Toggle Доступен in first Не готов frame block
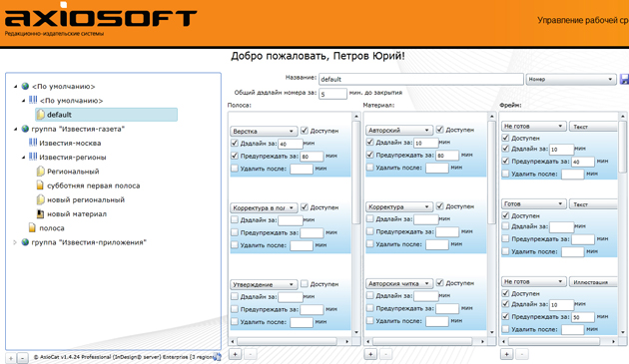 click(506, 138)
